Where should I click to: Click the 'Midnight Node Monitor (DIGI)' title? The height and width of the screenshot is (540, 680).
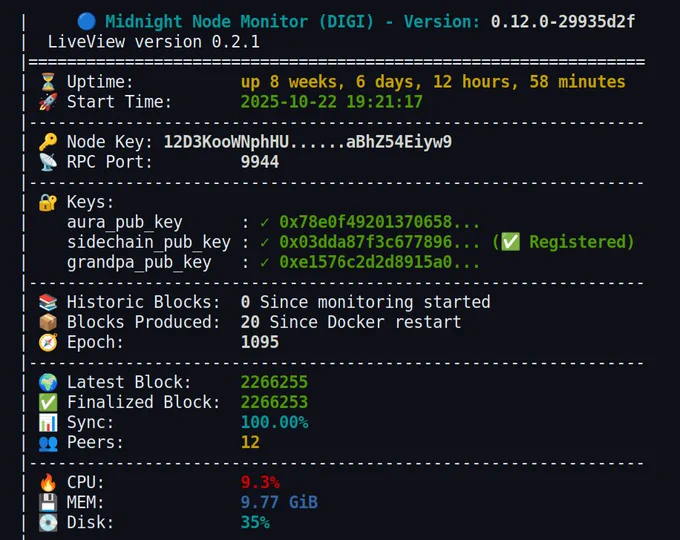click(239, 21)
